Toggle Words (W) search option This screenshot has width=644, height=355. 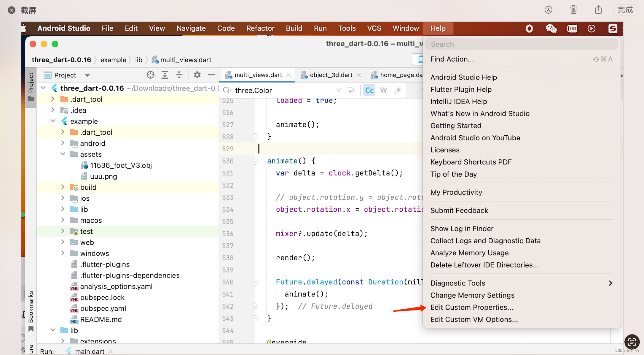coord(383,91)
